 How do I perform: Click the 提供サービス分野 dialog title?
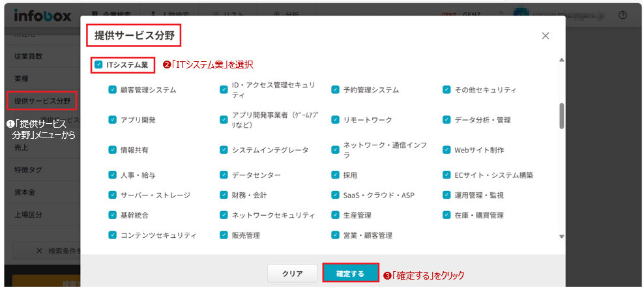coord(135,36)
